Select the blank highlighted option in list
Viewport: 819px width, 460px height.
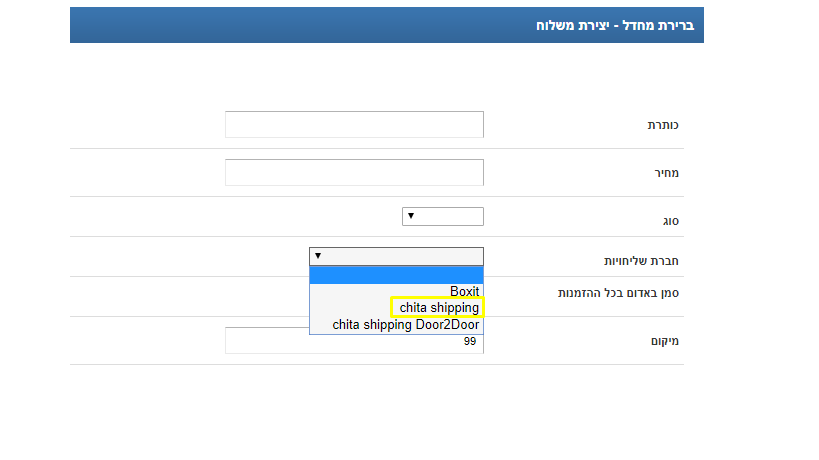[x=396, y=275]
